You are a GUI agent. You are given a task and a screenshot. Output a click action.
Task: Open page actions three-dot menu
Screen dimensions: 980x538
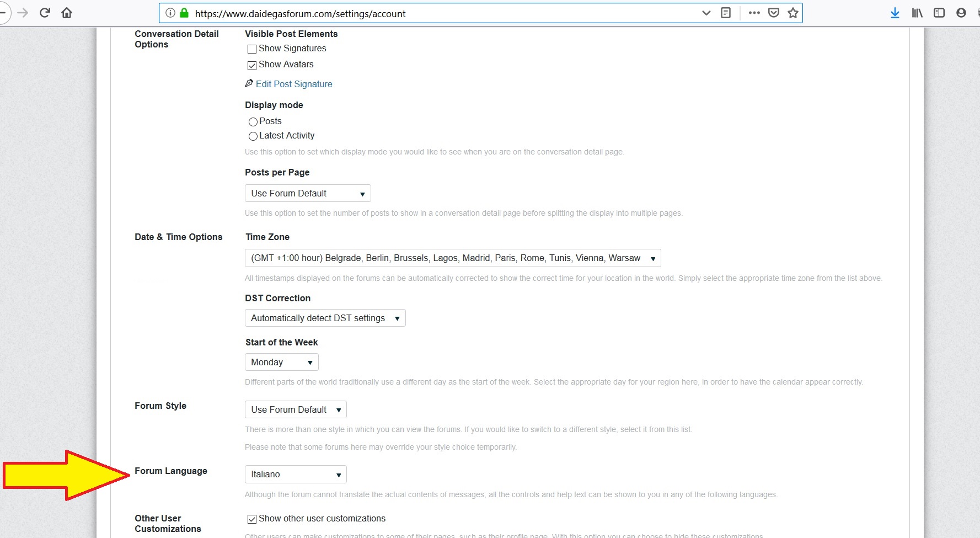pyautogui.click(x=754, y=13)
